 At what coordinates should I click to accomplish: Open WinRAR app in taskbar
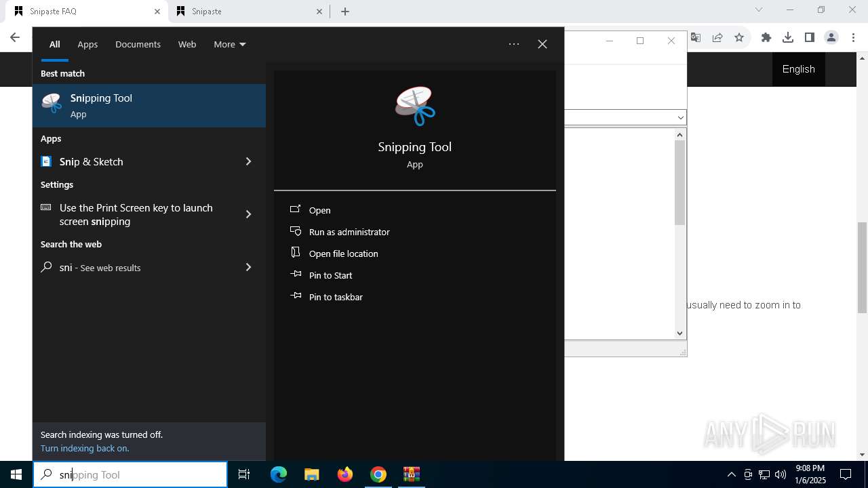click(x=412, y=474)
